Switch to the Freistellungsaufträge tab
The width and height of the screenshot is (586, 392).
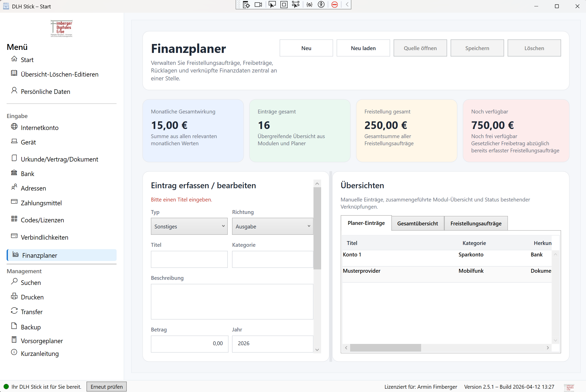(x=476, y=223)
